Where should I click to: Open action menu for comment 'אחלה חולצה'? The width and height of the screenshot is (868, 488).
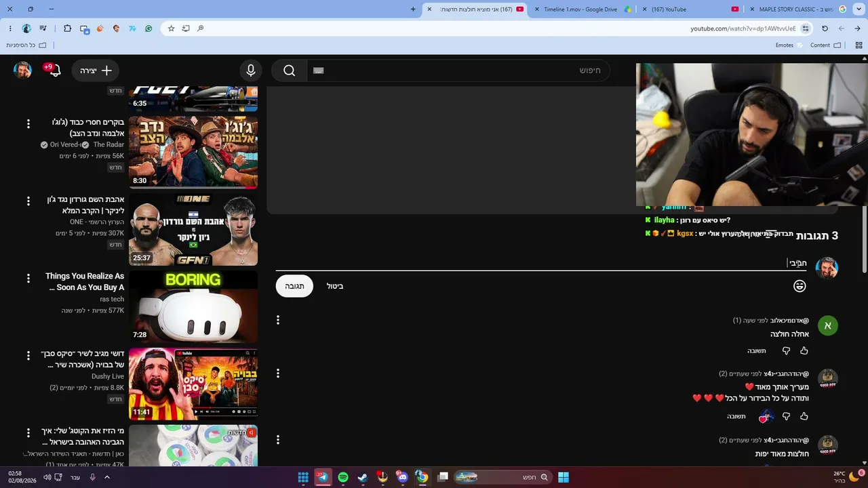pyautogui.click(x=278, y=320)
